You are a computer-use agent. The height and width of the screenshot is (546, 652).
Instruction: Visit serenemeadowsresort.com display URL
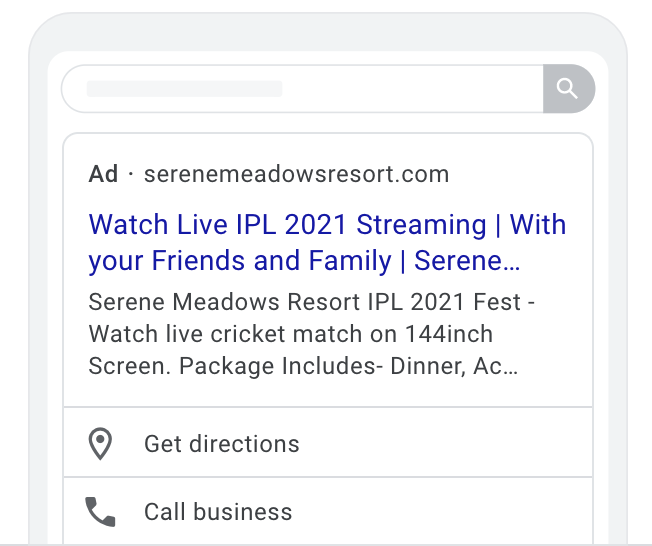(x=296, y=174)
